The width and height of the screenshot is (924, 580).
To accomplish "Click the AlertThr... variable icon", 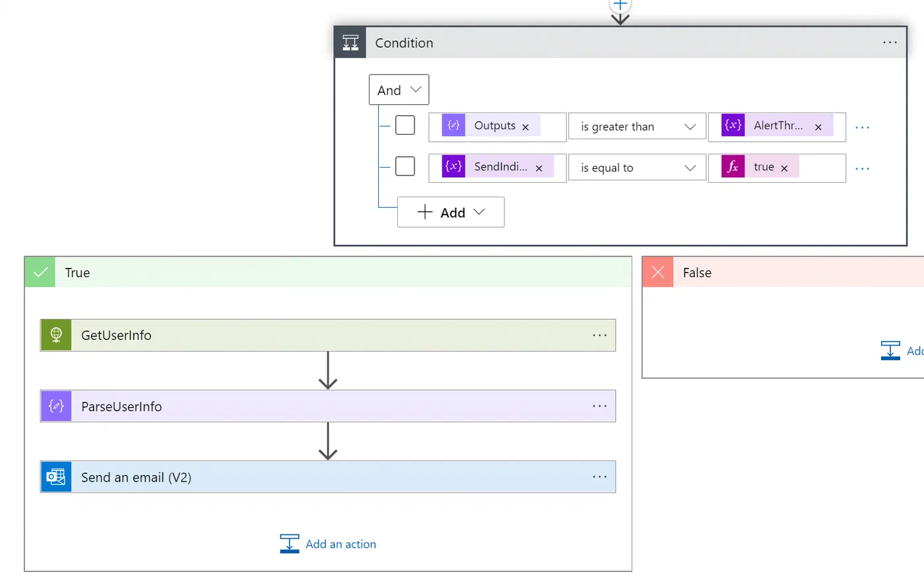I will [733, 125].
